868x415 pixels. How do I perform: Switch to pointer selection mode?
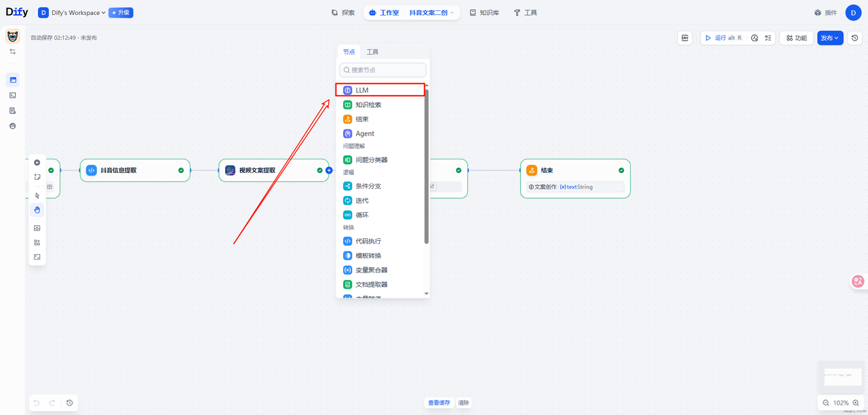[37, 196]
